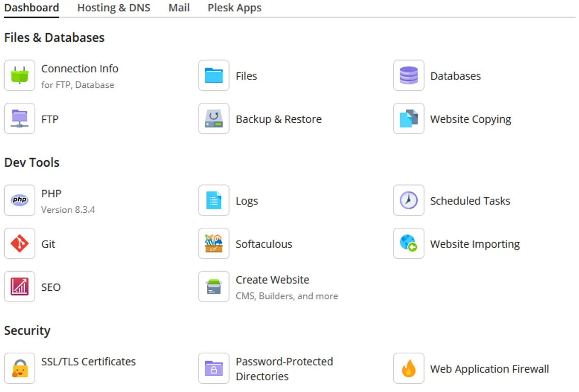Select the Plesk Apps tab
The height and width of the screenshot is (392, 579).
(x=235, y=8)
